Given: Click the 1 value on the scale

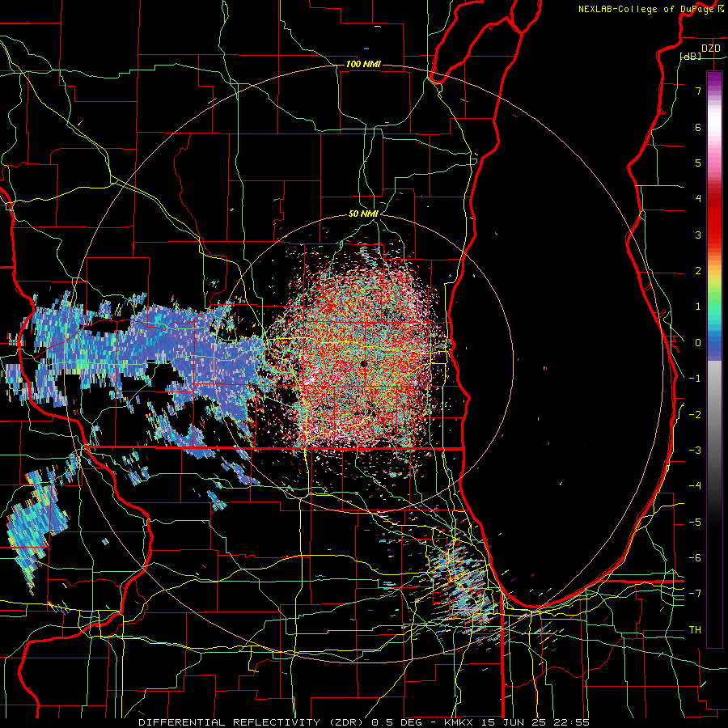Looking at the screenshot, I should pyautogui.click(x=698, y=307).
